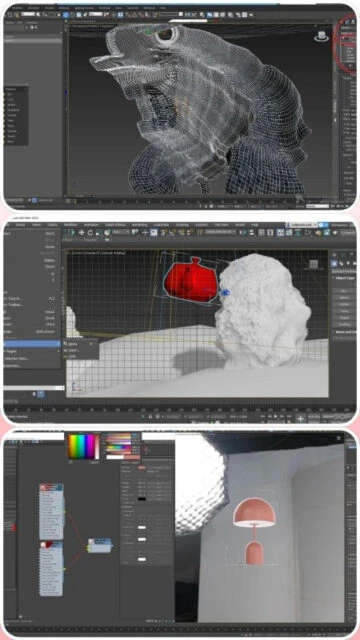The height and width of the screenshot is (640, 360).
Task: Select the Rotate tool in middle window toolbar
Action: coord(90,233)
